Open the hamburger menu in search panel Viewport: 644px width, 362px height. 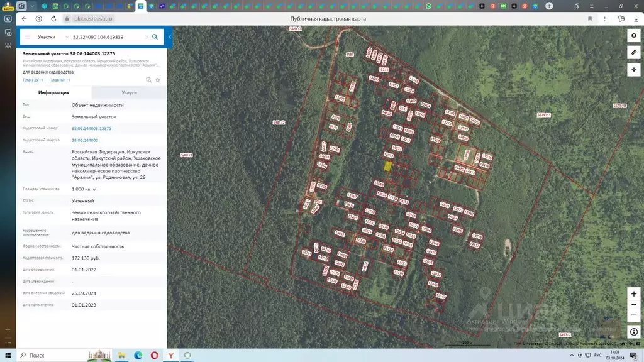click(28, 37)
